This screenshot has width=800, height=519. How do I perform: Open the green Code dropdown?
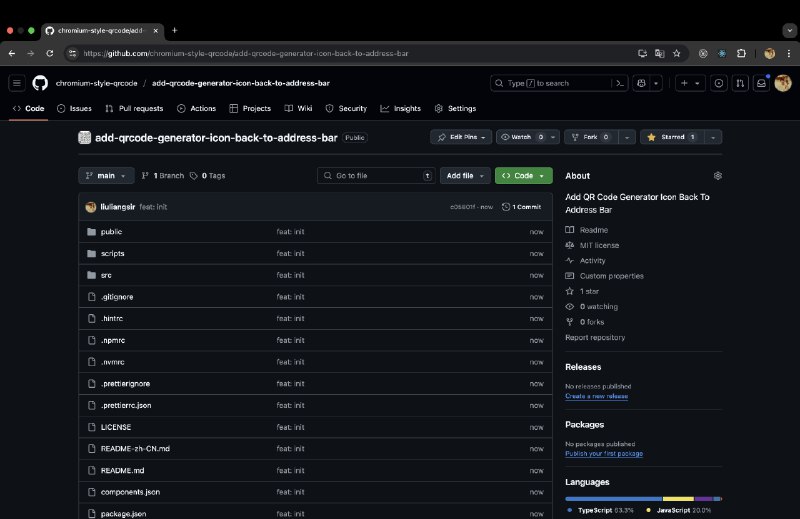523,175
